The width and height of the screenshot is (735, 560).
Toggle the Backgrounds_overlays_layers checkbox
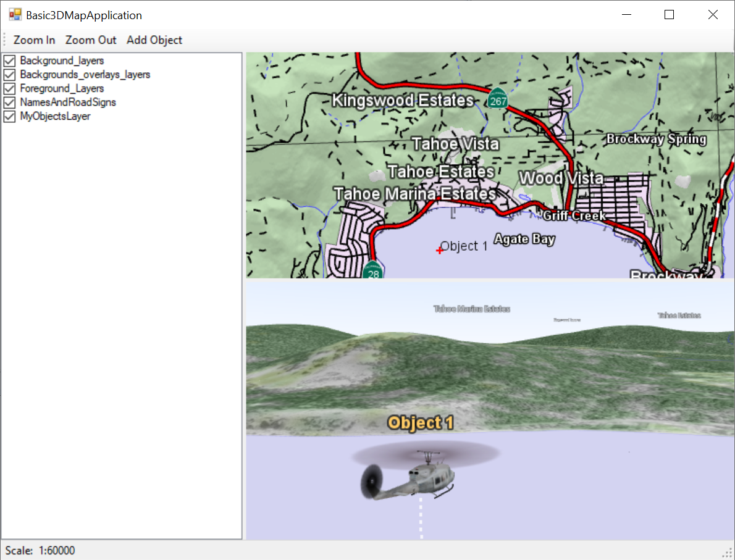(10, 75)
